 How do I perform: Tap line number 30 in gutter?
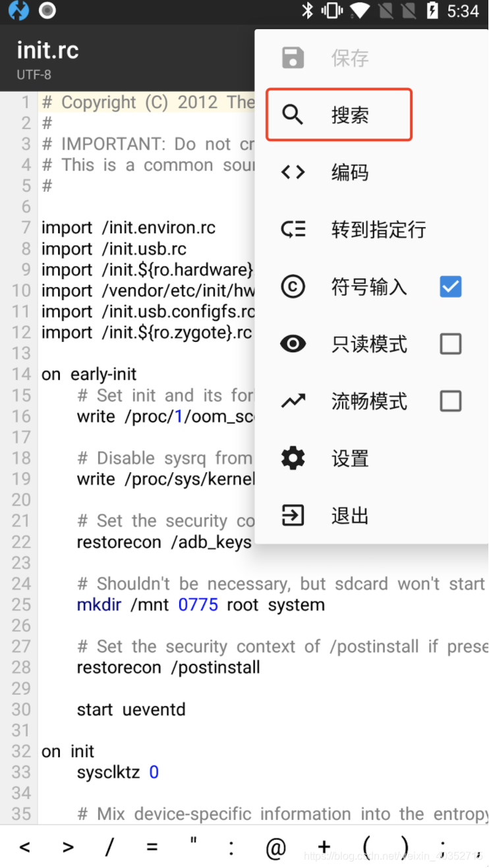coord(21,709)
